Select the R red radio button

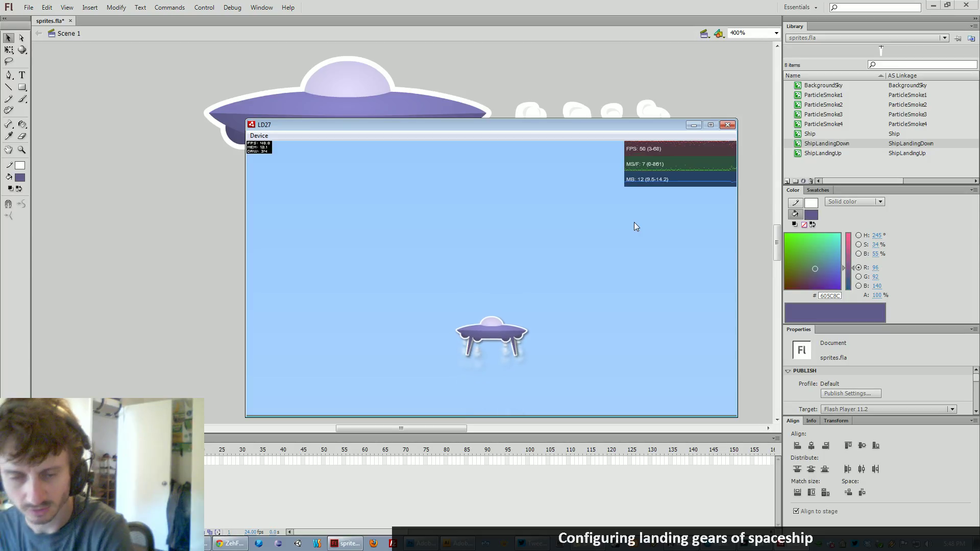[859, 267]
